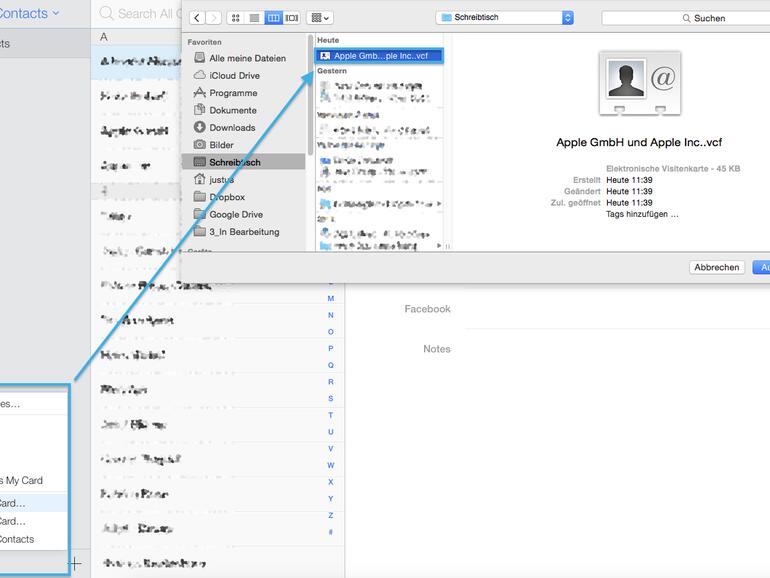770x578 pixels.
Task: Jump to # in contacts index
Action: pos(330,532)
